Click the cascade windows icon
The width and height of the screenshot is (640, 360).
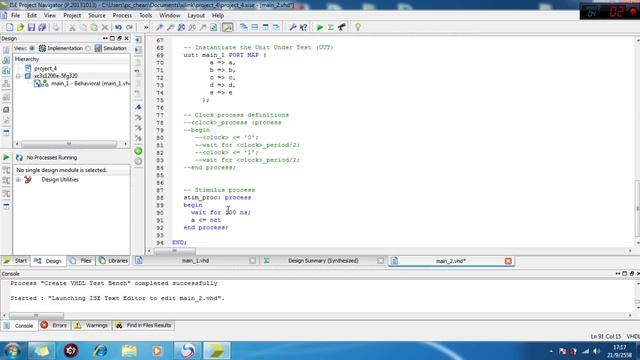click(244, 27)
